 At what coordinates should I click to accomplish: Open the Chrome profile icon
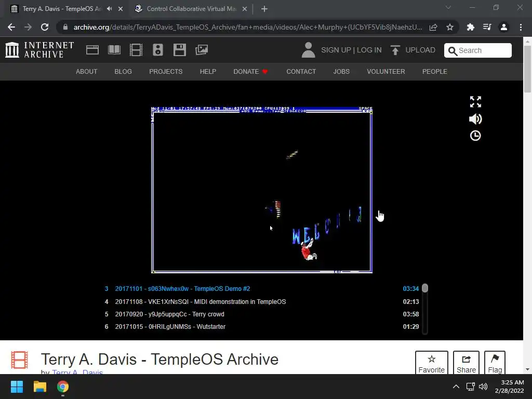click(504, 27)
